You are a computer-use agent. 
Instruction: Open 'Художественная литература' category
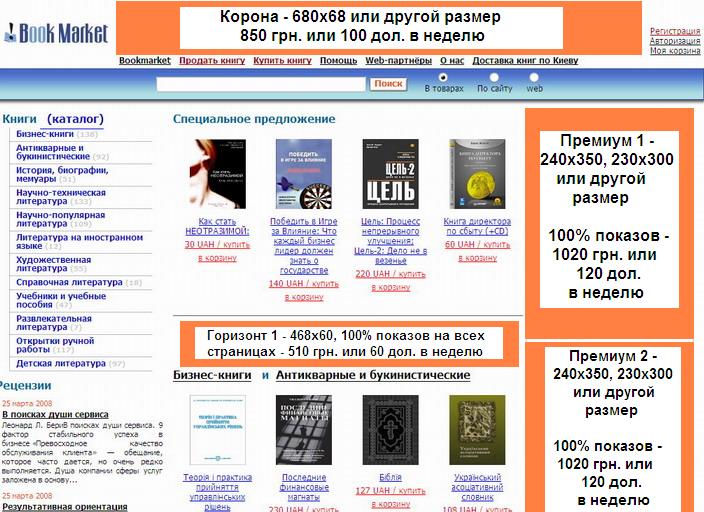(53, 264)
